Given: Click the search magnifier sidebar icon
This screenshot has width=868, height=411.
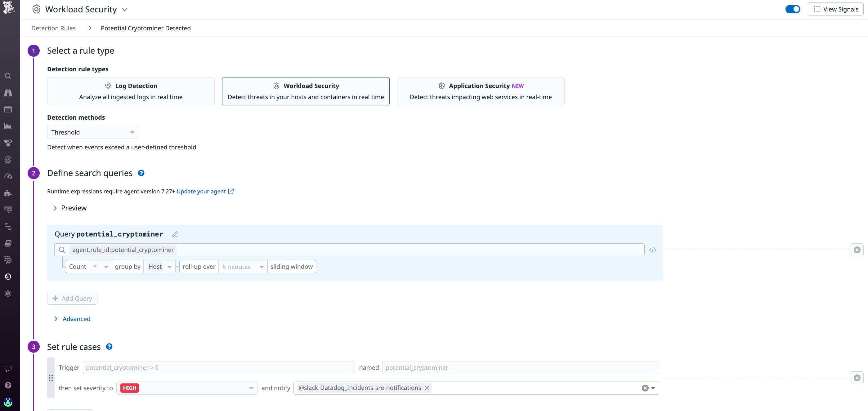Looking at the screenshot, I should pos(8,76).
